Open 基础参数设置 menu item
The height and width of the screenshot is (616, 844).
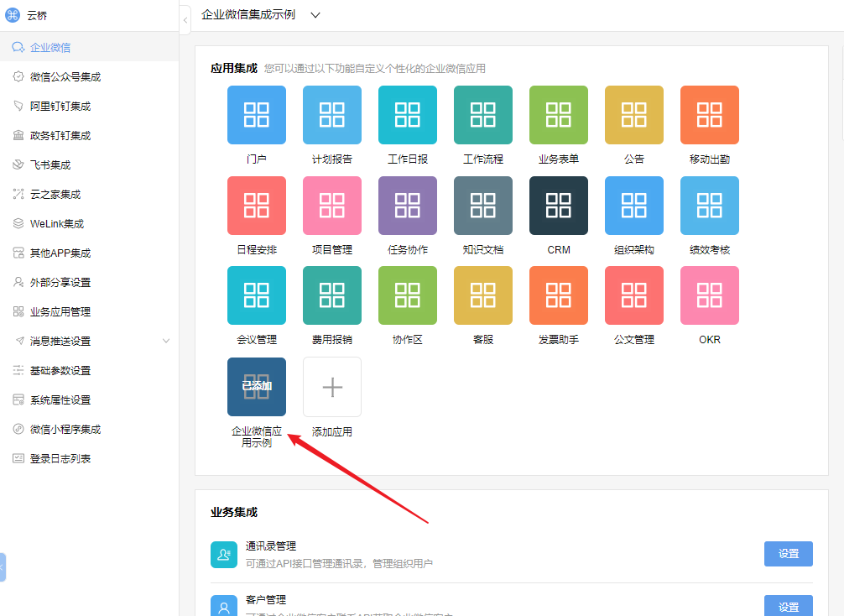pos(90,370)
